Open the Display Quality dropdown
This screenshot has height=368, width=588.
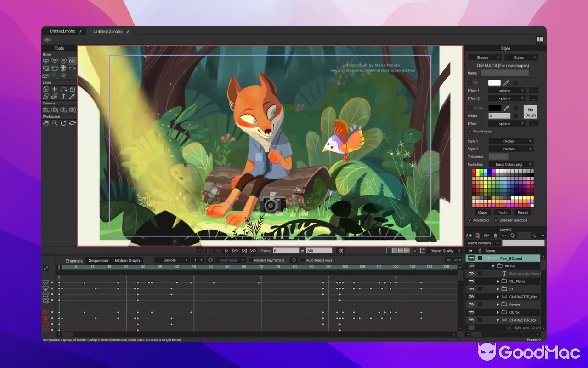pyautogui.click(x=445, y=251)
